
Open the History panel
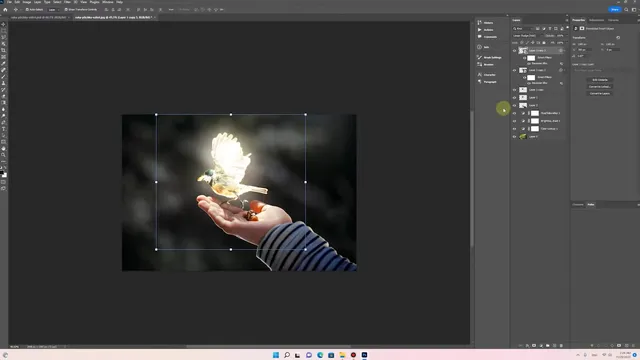(x=485, y=23)
